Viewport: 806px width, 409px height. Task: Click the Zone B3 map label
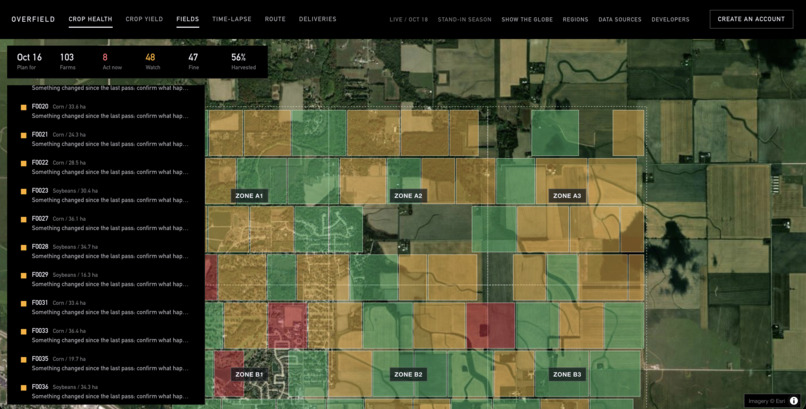[x=567, y=375]
